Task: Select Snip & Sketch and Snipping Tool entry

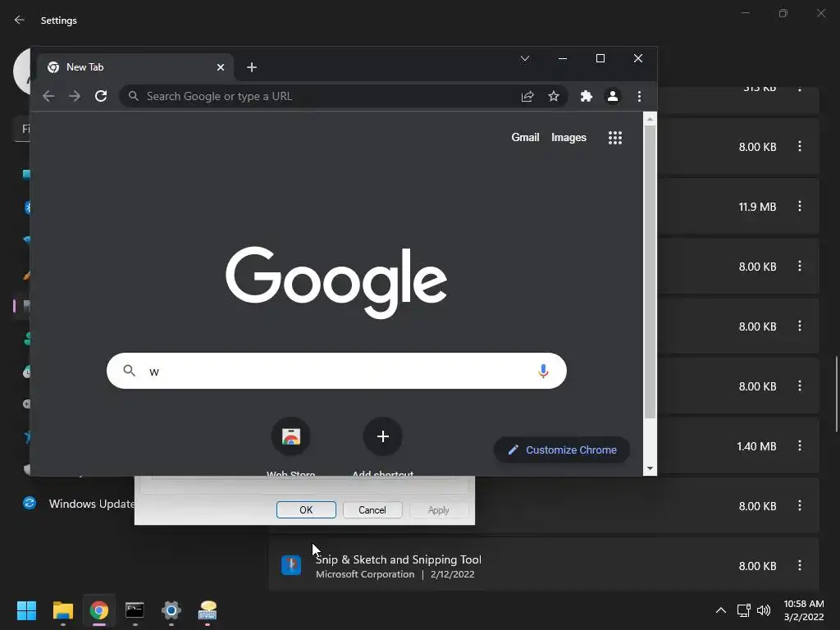Action: click(x=543, y=565)
